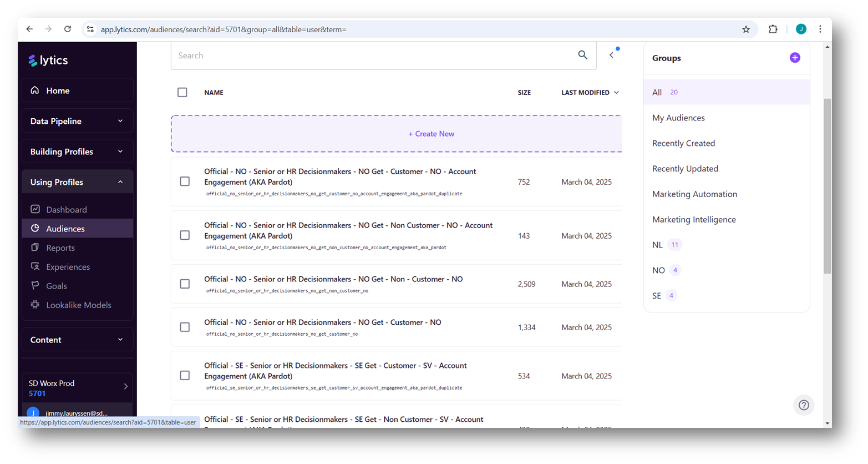
Task: Sort by Last Modified column
Action: click(590, 93)
